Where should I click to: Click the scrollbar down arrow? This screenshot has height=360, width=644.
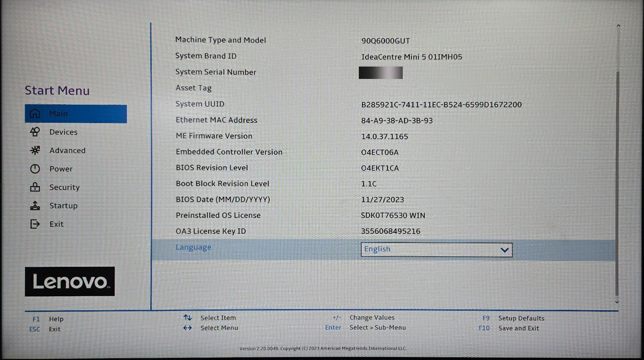pyautogui.click(x=617, y=302)
